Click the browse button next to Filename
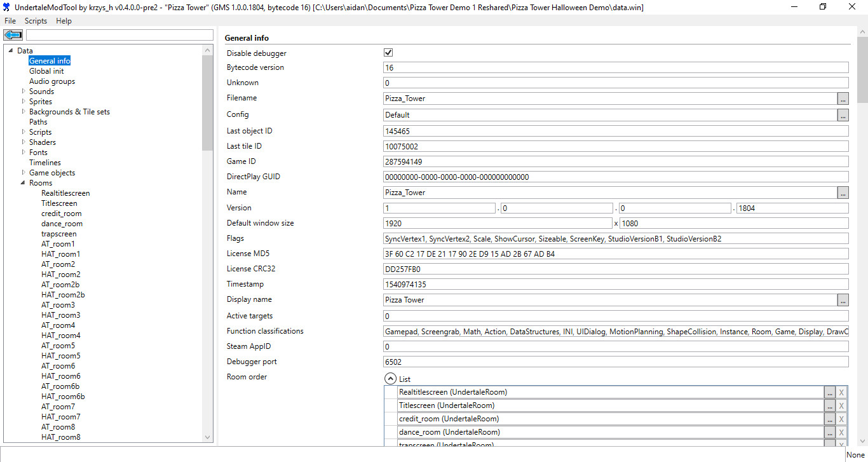Image resolution: width=868 pixels, height=462 pixels. (843, 99)
